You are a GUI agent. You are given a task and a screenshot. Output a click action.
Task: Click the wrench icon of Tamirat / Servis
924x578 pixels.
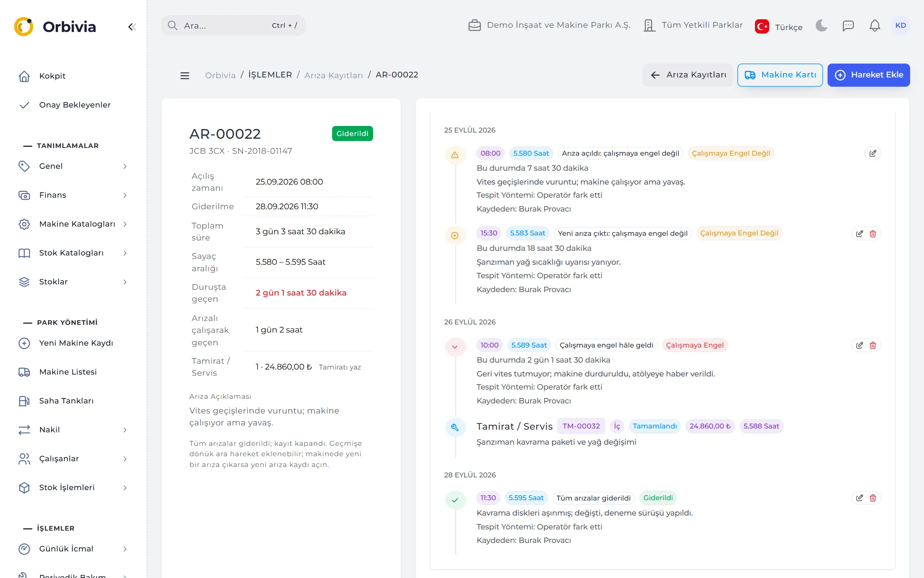coord(455,427)
